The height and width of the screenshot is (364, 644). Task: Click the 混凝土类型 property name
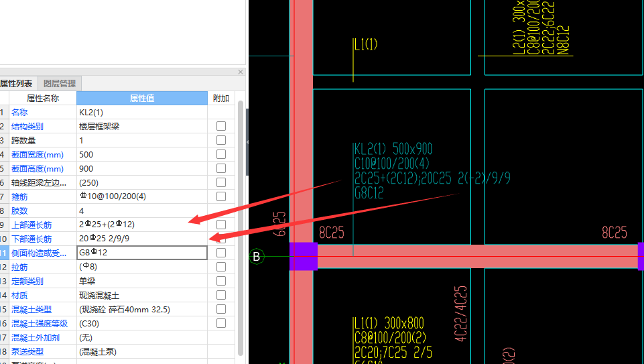click(31, 309)
